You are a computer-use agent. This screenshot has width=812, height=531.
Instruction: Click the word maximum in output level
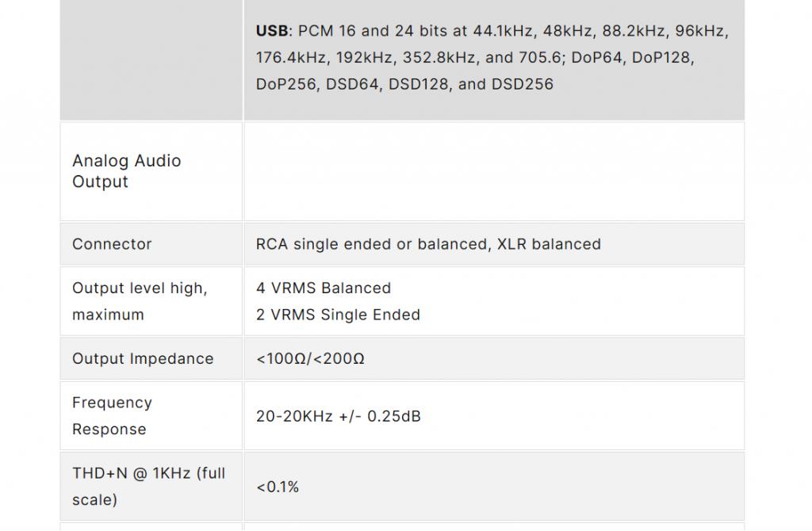pos(108,315)
